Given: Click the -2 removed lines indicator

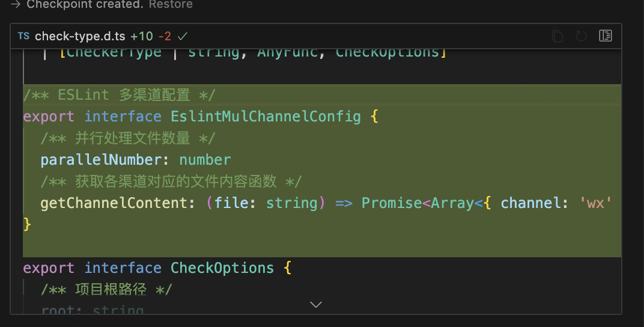Looking at the screenshot, I should [x=164, y=36].
